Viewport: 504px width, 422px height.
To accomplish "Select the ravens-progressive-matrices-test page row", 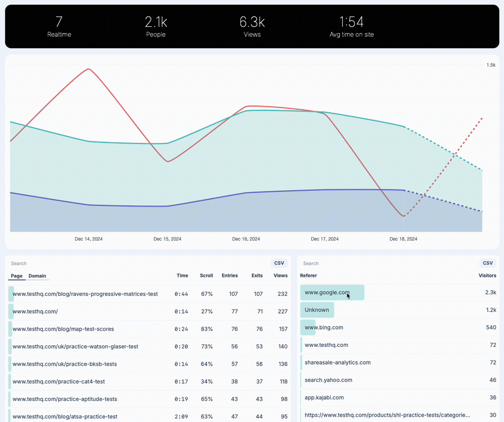I will point(84,294).
